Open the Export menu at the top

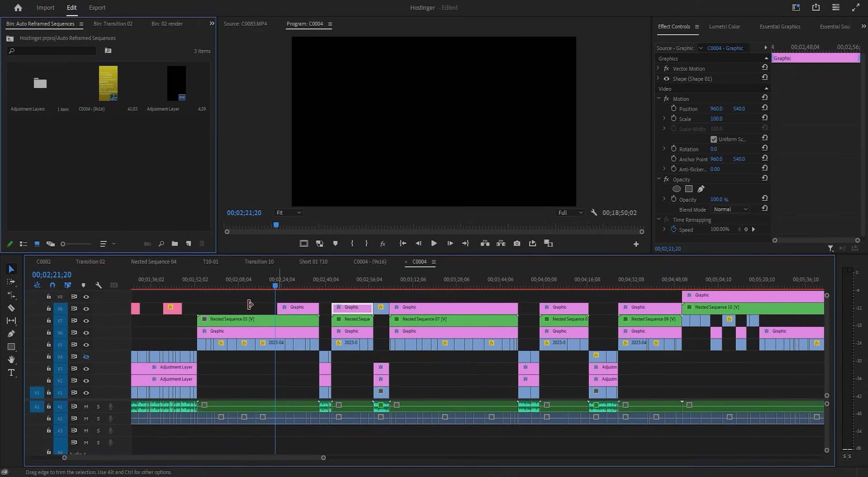point(97,8)
